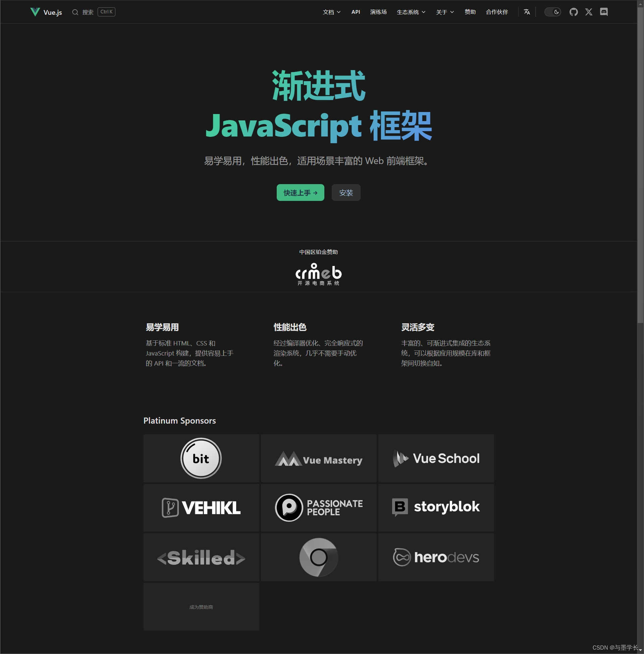644x654 pixels.
Task: Open the X (Twitter) icon link
Action: [589, 12]
